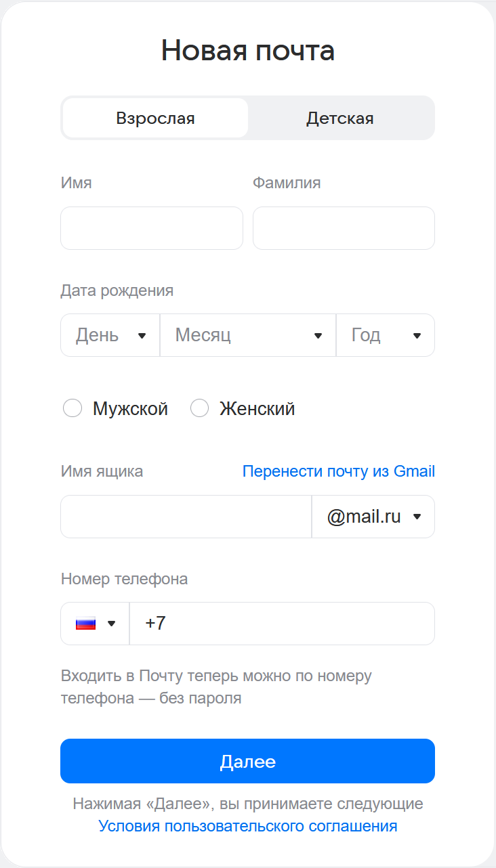Open Условия пользовательского соглашения link
Viewport: 496px width, 868px height.
(248, 826)
